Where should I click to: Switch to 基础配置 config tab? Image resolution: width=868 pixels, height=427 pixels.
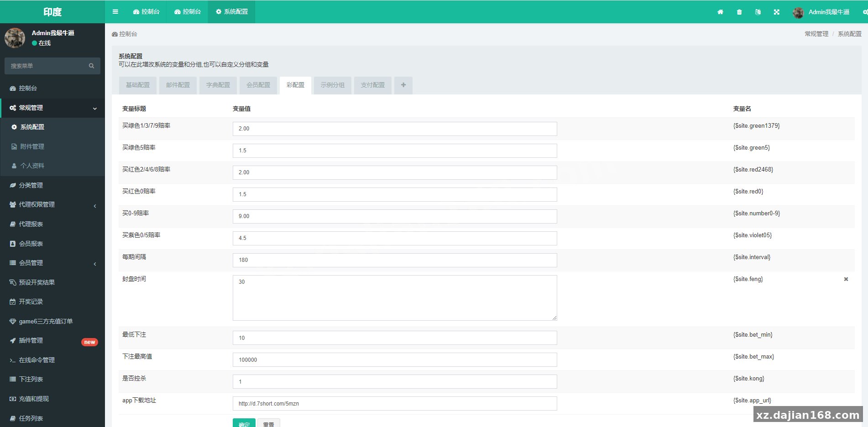pos(138,85)
